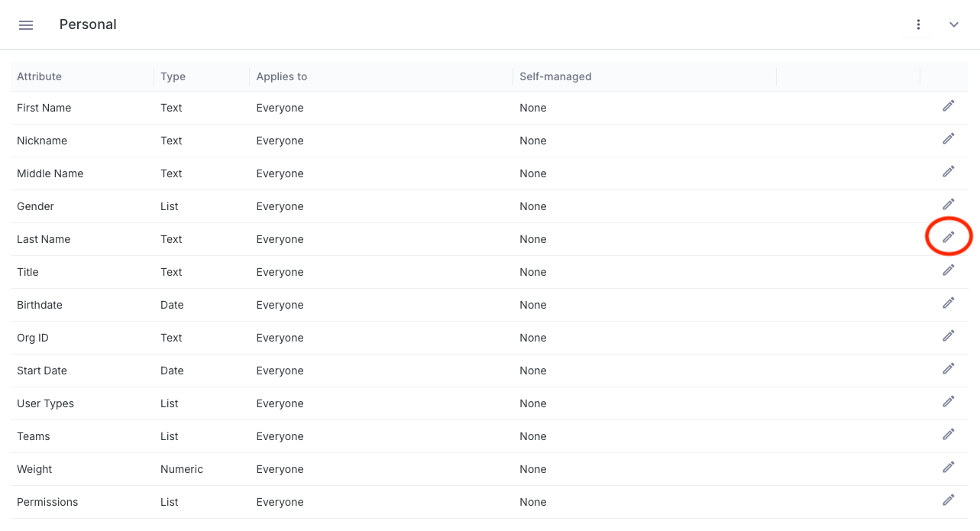Click the List type in Gender row
Screen dimensions: 980x531
click(170, 206)
